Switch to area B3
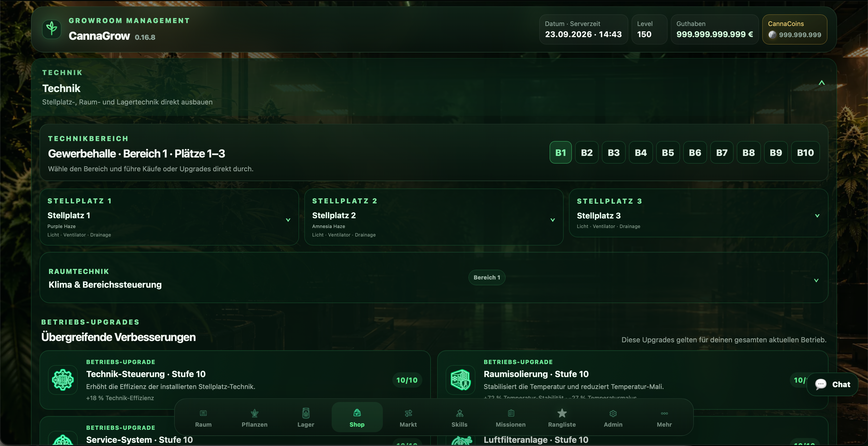868x446 pixels. (613, 152)
